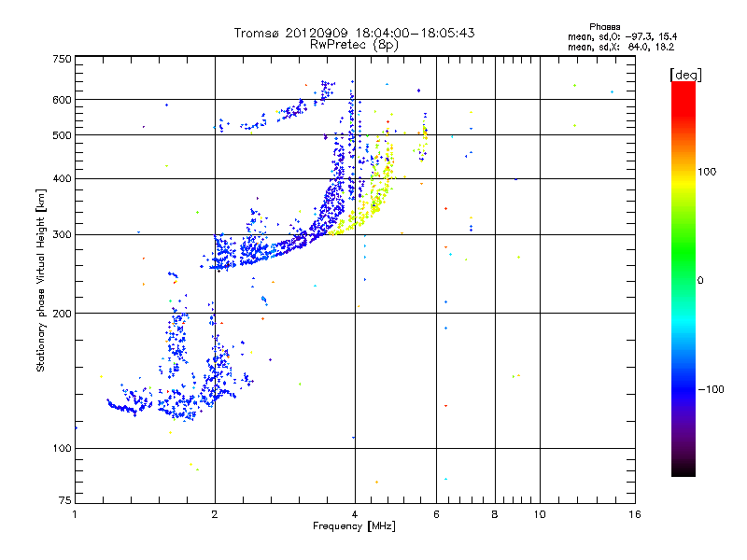Screen dimensions: 747x560
Task: Click the "Frequency [MHz]" axis title
Action: click(x=354, y=526)
